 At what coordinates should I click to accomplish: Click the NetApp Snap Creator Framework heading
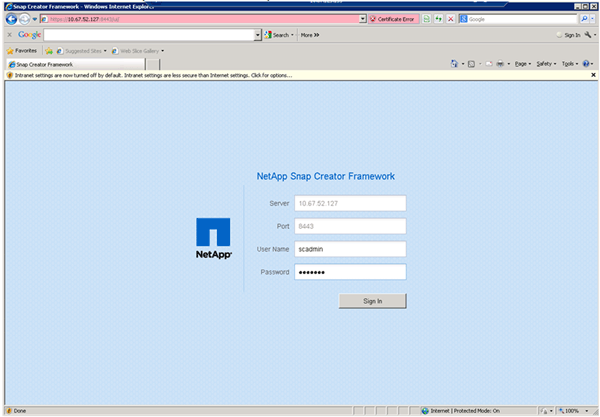[x=326, y=176]
